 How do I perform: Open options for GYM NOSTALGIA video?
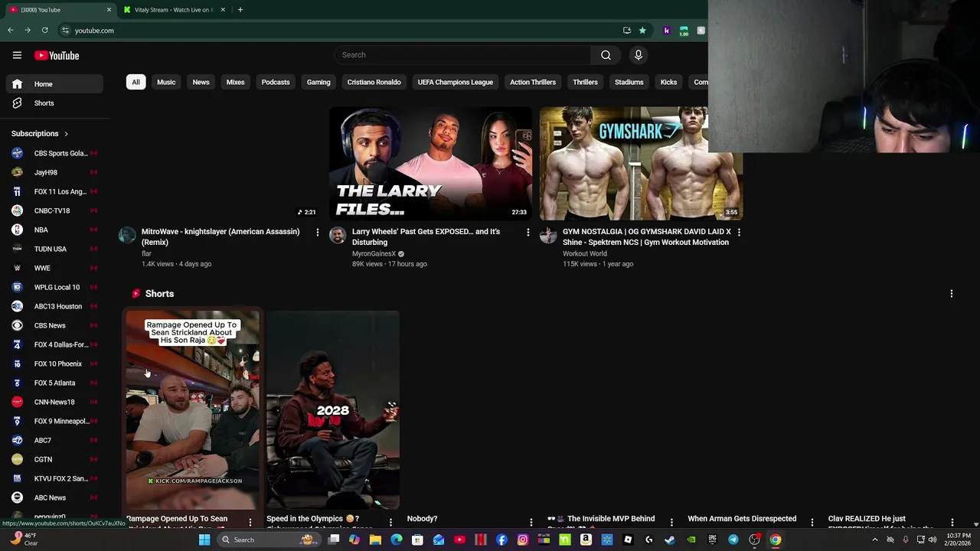739,232
